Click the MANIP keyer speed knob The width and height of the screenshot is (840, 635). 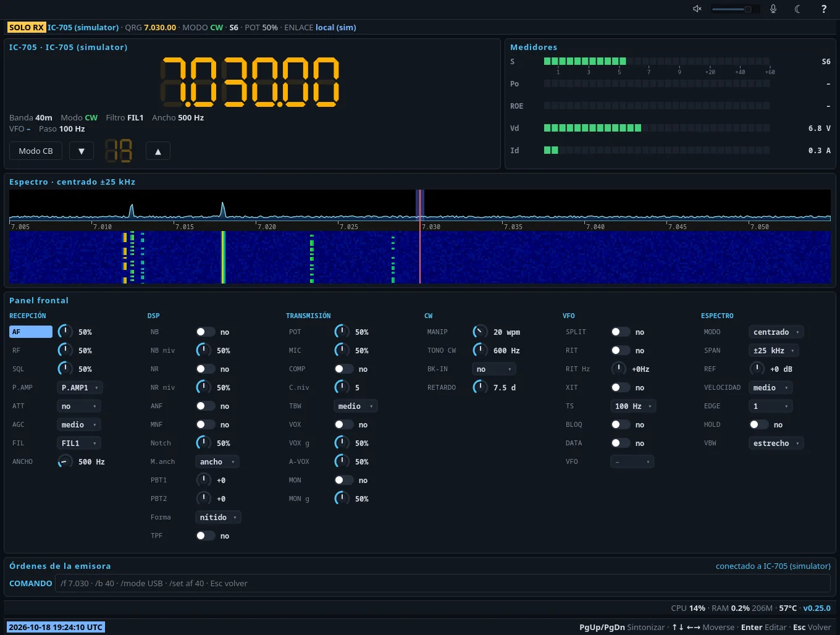pyautogui.click(x=480, y=332)
